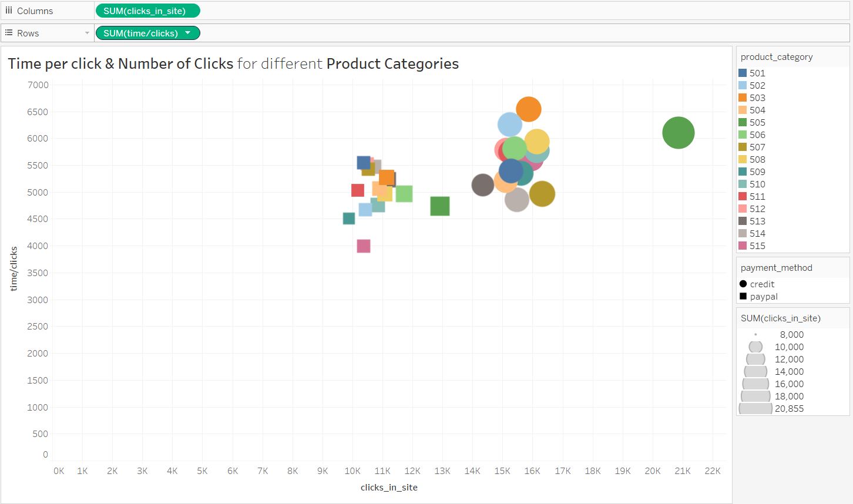
Task: Click the chart title text
Action: tap(233, 63)
